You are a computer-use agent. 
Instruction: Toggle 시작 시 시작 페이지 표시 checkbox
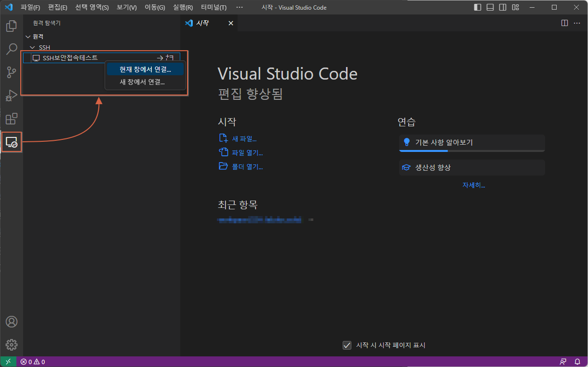347,345
